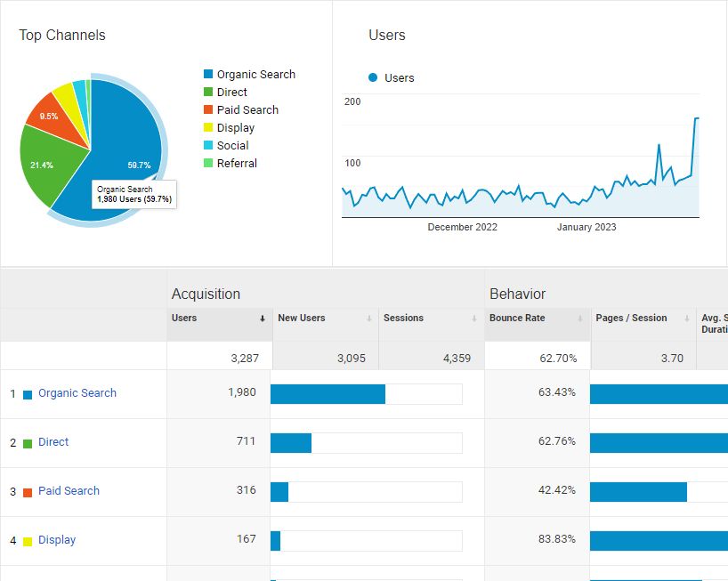Sort by Sessions column header arrow
The width and height of the screenshot is (728, 581).
[474, 319]
